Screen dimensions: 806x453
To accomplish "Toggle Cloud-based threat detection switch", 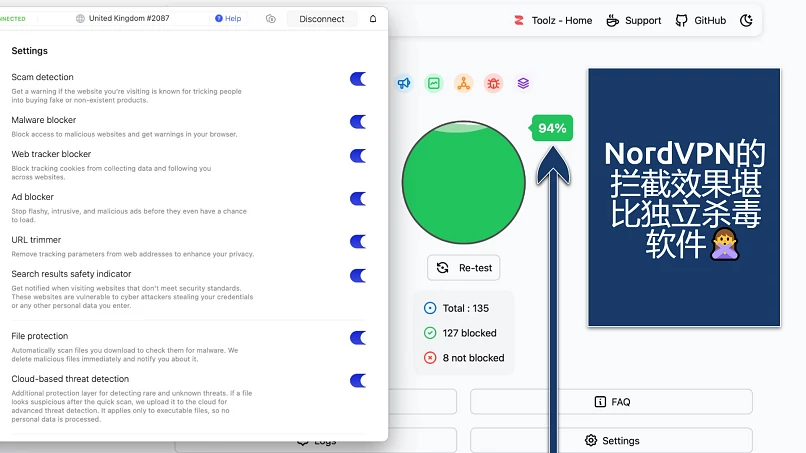I will 358,380.
